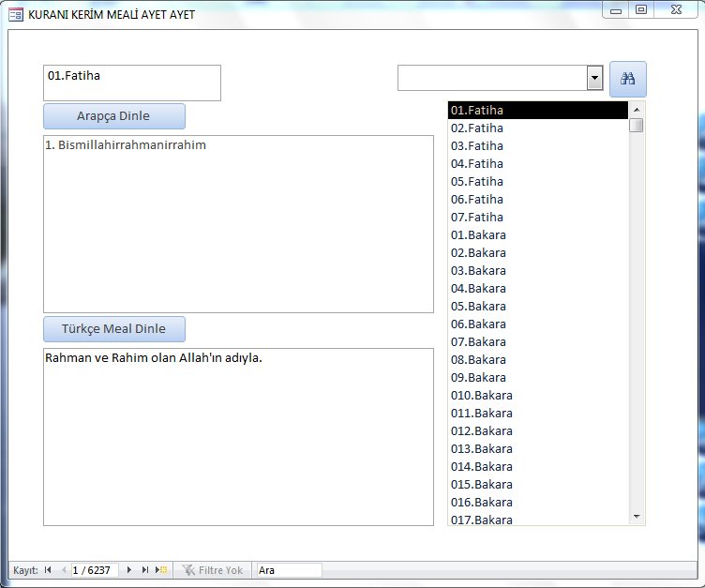This screenshot has width=705, height=588.
Task: Click the list's scroll up arrow
Action: coord(637,109)
